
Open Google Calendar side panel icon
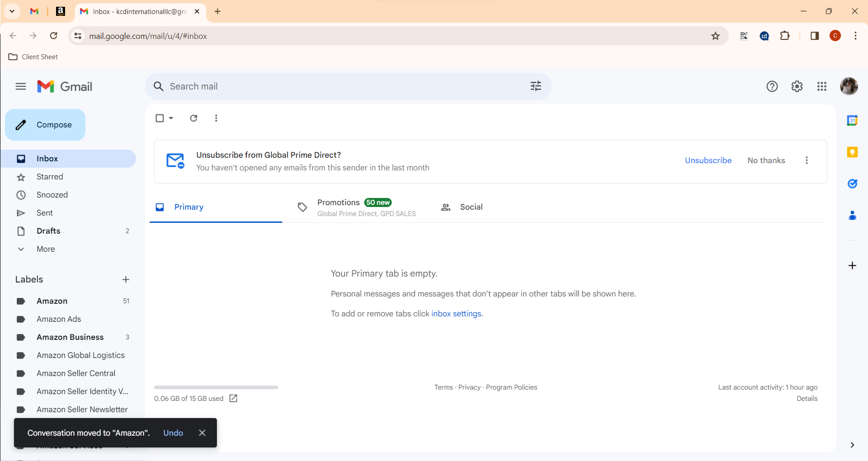click(x=852, y=121)
